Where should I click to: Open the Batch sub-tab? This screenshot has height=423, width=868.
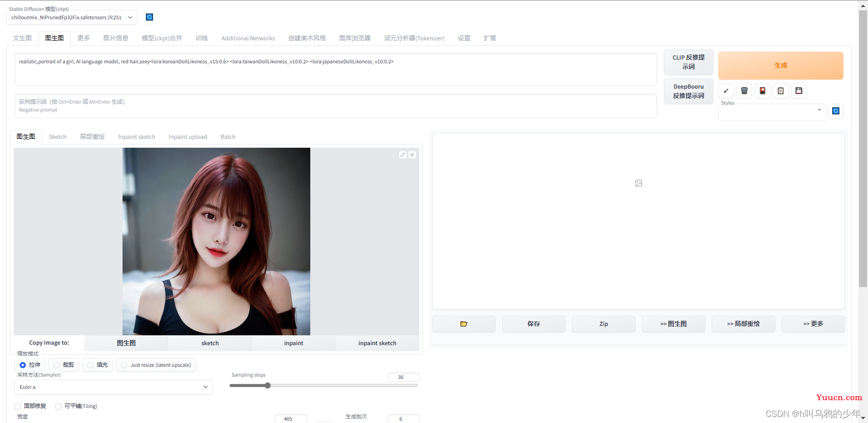tap(228, 137)
